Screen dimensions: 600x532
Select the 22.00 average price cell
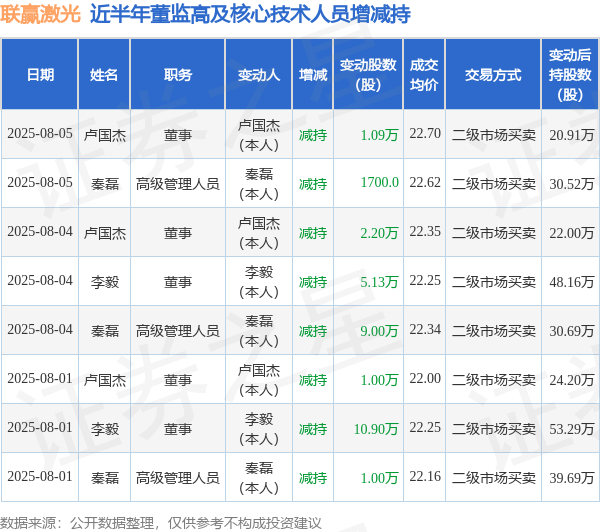pyautogui.click(x=425, y=379)
